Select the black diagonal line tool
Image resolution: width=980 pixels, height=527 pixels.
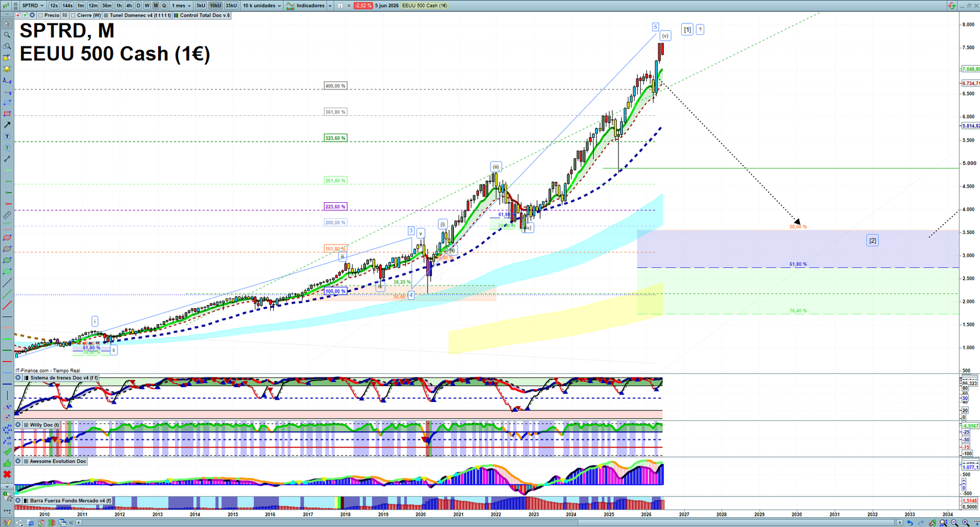(7, 282)
